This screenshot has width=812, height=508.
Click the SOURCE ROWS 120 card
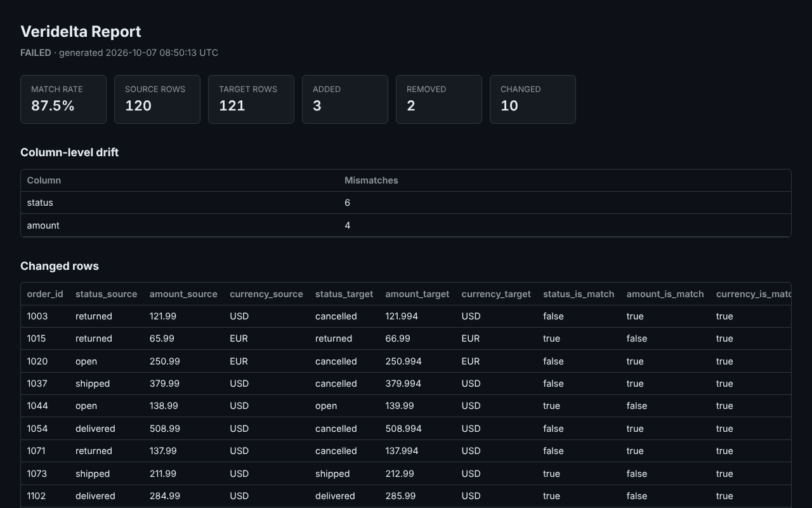coord(157,99)
